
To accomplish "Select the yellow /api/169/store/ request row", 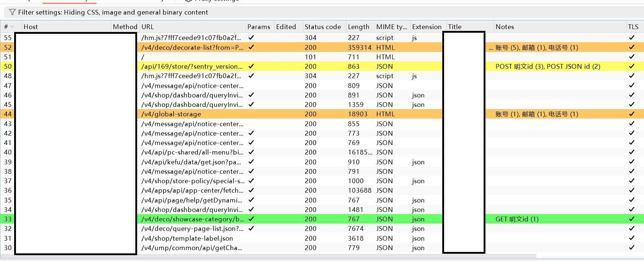I will [192, 67].
